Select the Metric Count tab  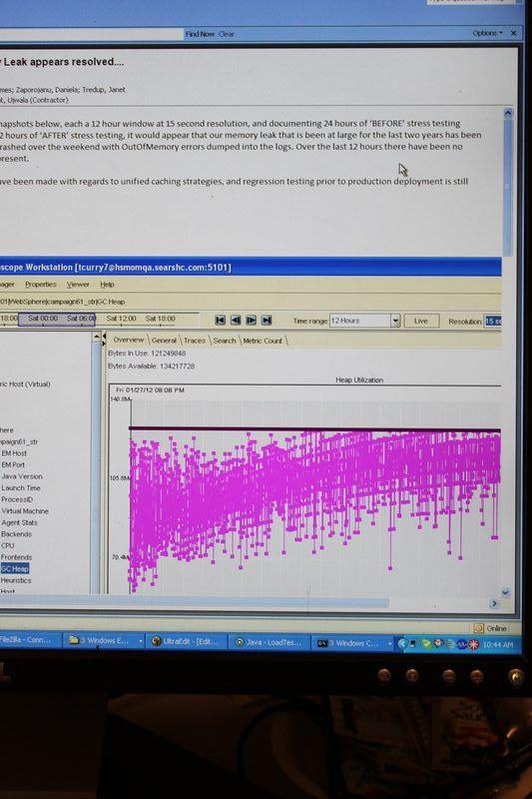(x=263, y=341)
